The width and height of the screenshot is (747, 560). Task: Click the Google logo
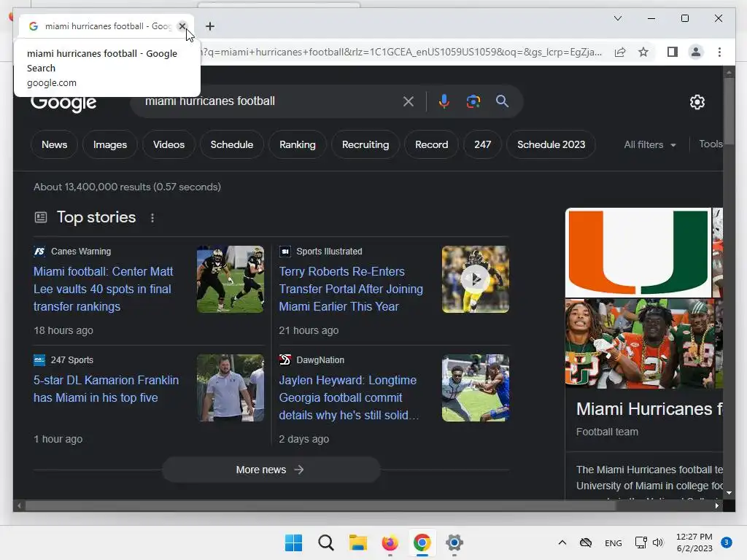(x=63, y=103)
